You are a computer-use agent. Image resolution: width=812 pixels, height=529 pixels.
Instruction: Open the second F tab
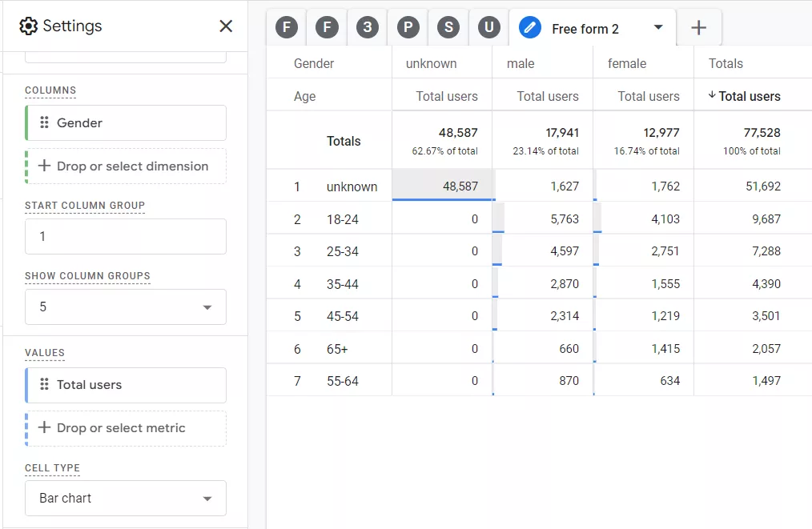327,27
